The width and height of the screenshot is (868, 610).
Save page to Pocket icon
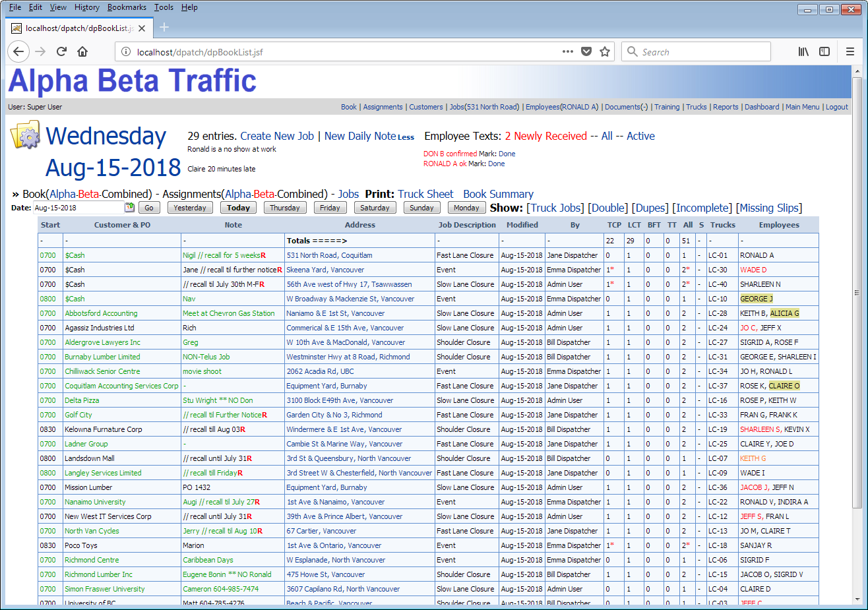coord(586,51)
